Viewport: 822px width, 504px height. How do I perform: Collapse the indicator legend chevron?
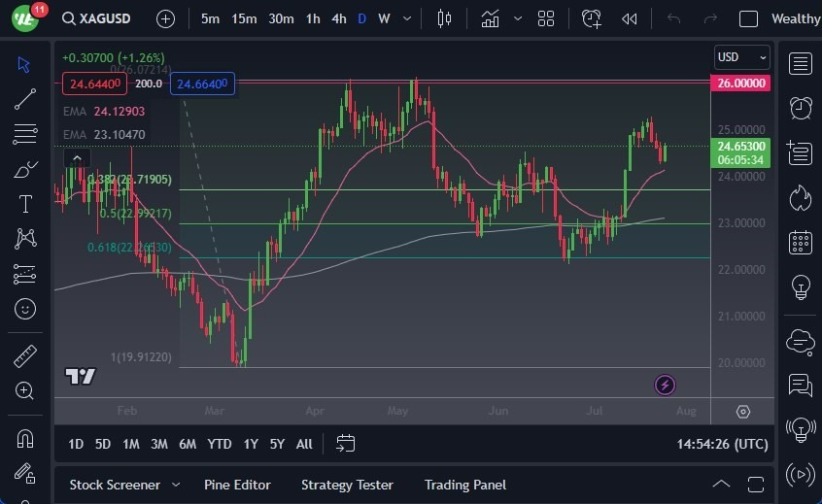(77, 157)
